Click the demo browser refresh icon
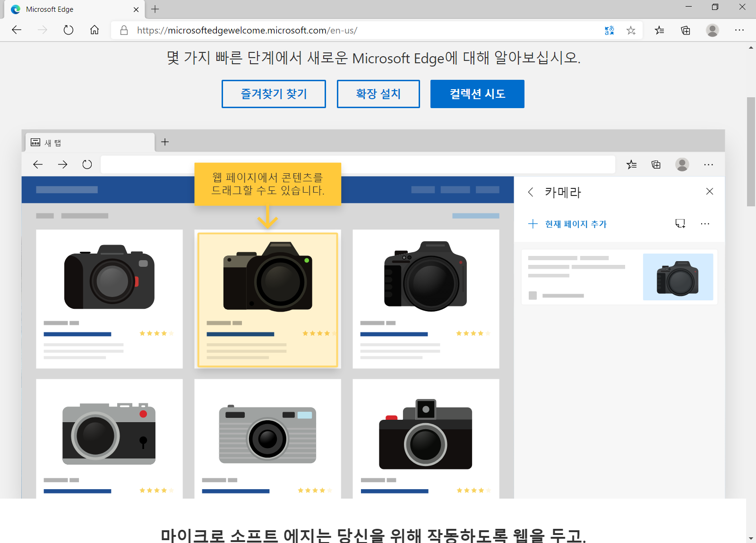The image size is (756, 543). click(87, 164)
